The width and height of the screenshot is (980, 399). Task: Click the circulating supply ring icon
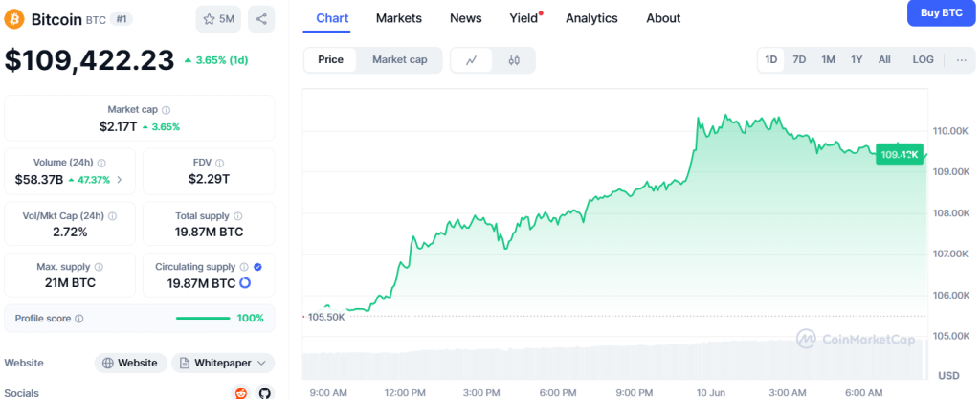[245, 283]
